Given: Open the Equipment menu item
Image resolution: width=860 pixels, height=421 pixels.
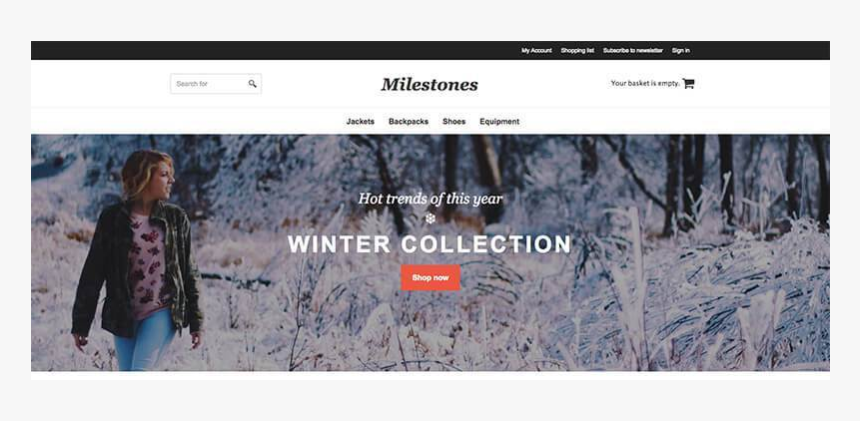Looking at the screenshot, I should [500, 122].
